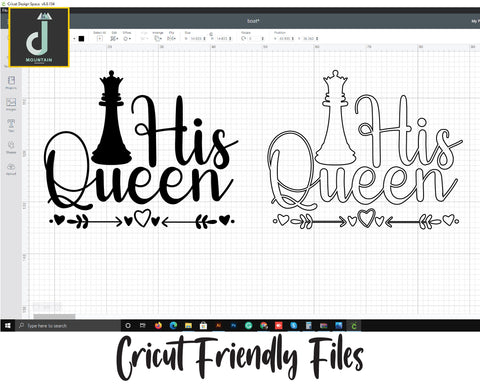The height and width of the screenshot is (384, 480).
Task: Open the Edit toolbar dropdown
Action: pos(114,39)
